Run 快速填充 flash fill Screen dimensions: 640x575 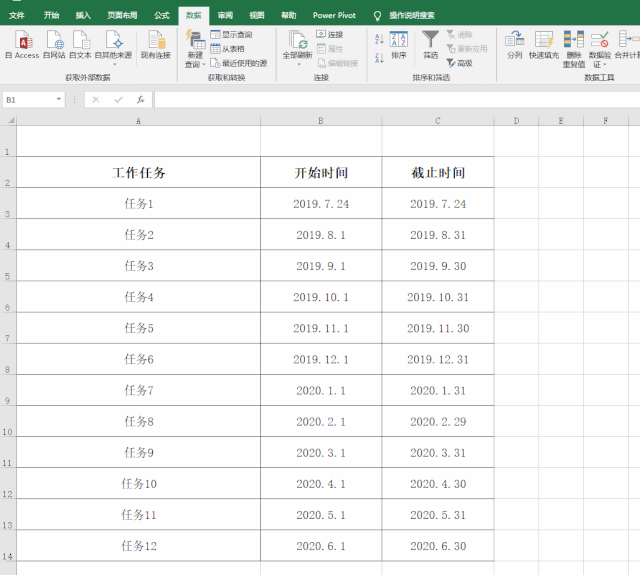[x=544, y=44]
